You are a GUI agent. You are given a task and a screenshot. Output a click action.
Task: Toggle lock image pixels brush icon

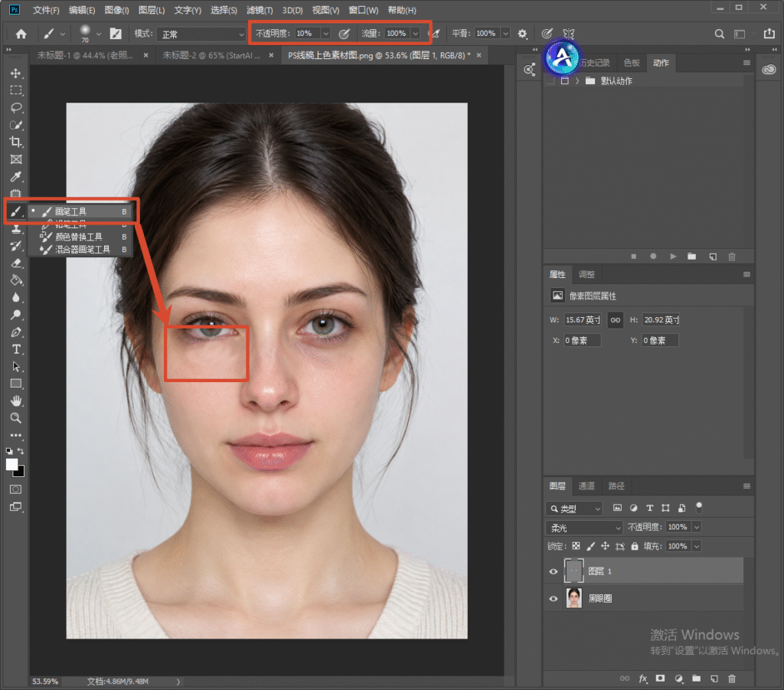(x=590, y=546)
